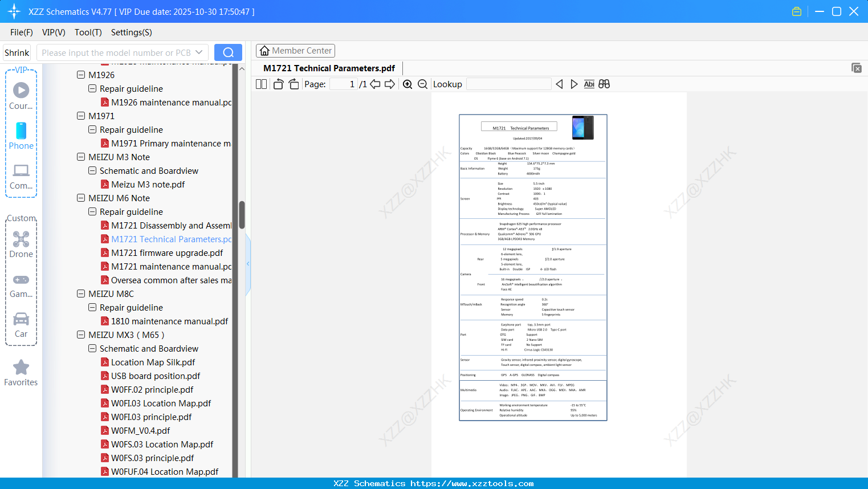
Task: Select the Phone category icon
Action: coord(21,136)
